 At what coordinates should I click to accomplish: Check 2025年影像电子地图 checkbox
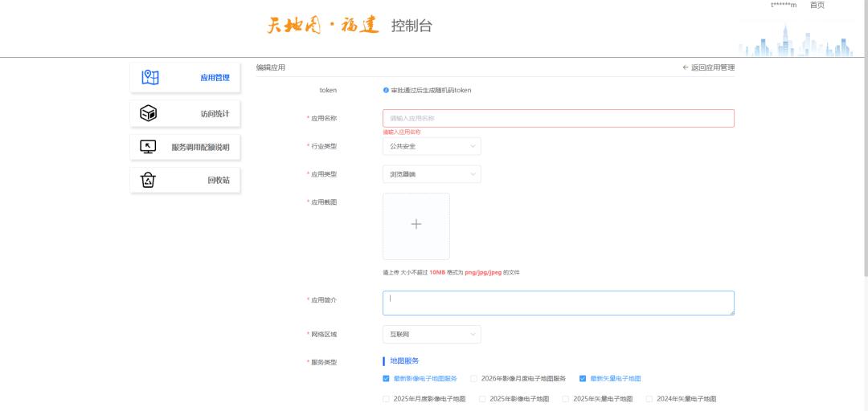coord(482,399)
